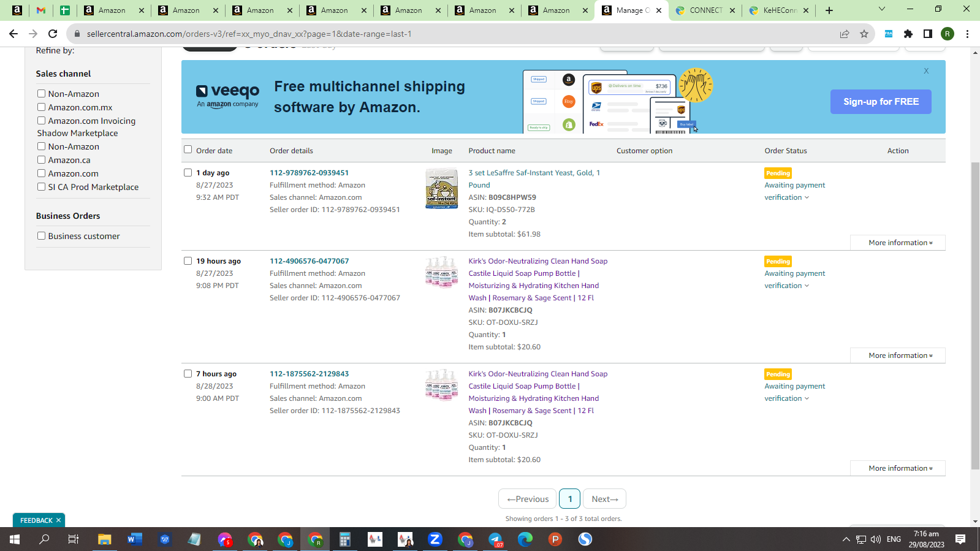The width and height of the screenshot is (980, 551).
Task: View site information lock icon
Action: [x=77, y=34]
